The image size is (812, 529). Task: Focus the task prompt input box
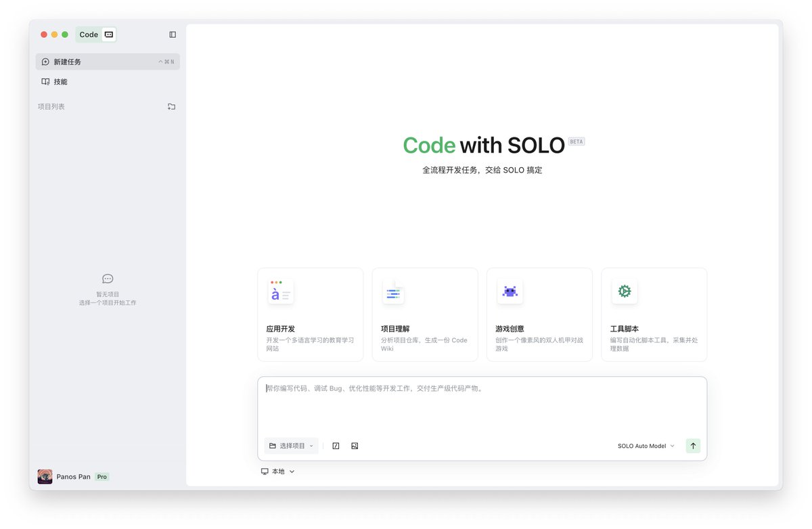coord(482,406)
